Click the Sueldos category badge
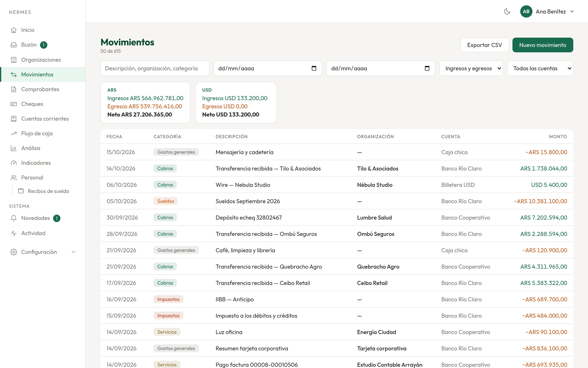The width and height of the screenshot is (588, 368). [x=165, y=201]
